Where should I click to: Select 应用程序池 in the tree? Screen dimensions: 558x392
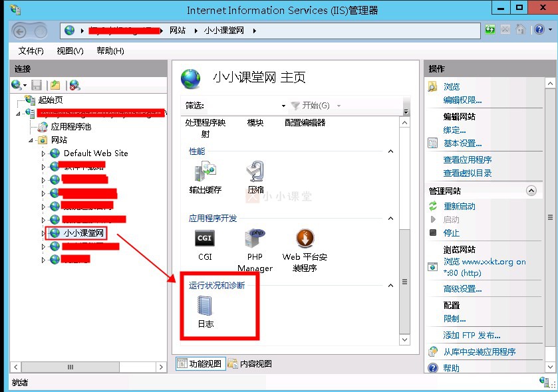click(70, 127)
